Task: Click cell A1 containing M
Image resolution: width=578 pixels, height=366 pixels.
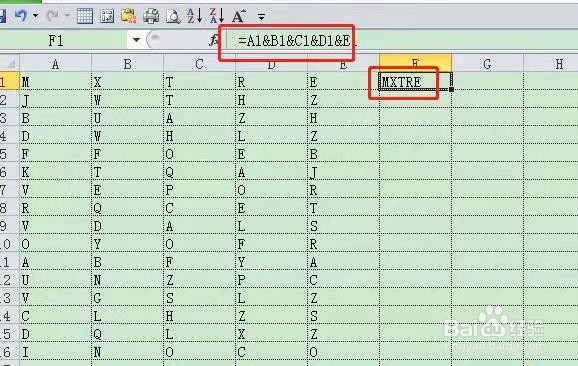Action: [55, 81]
